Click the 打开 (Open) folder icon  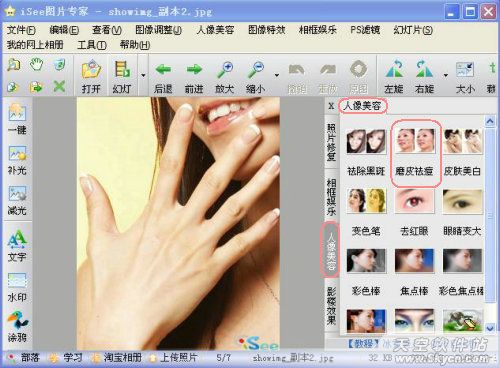pyautogui.click(x=91, y=70)
